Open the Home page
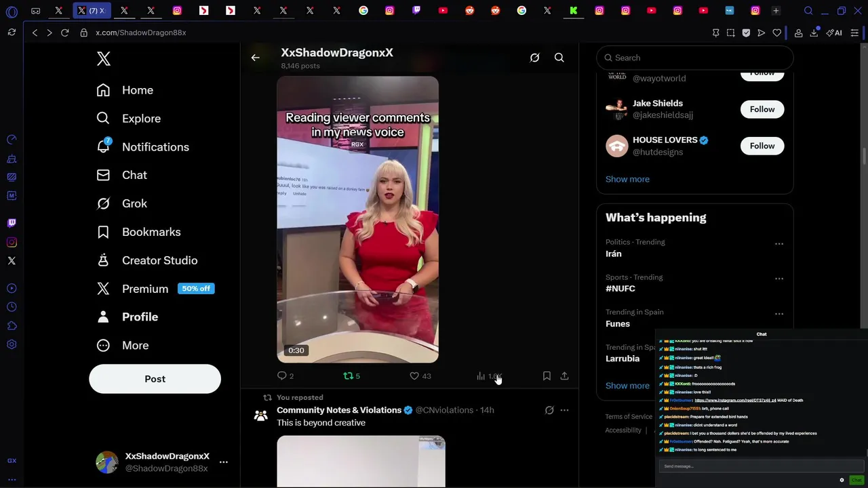 [125, 90]
